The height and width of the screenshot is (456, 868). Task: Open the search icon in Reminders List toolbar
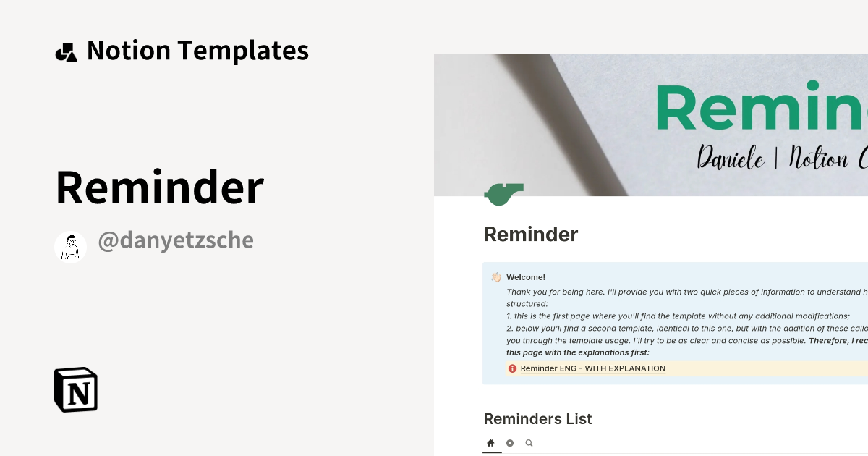point(529,442)
